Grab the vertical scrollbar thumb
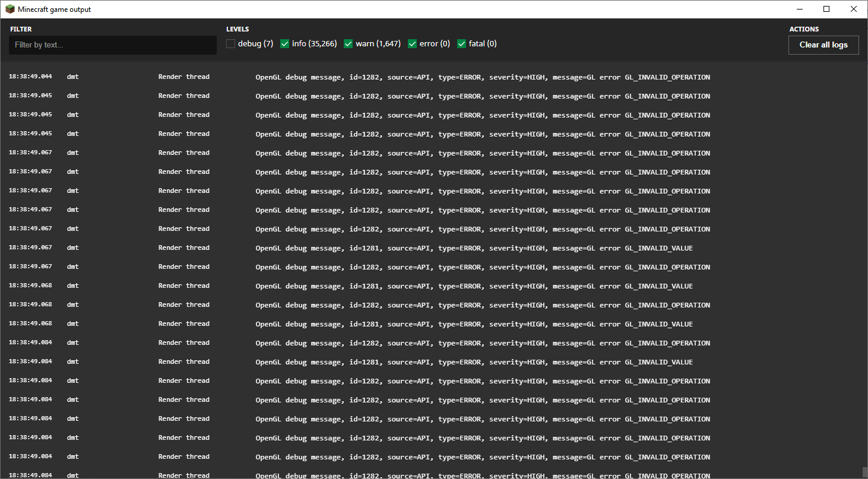 tap(864, 472)
